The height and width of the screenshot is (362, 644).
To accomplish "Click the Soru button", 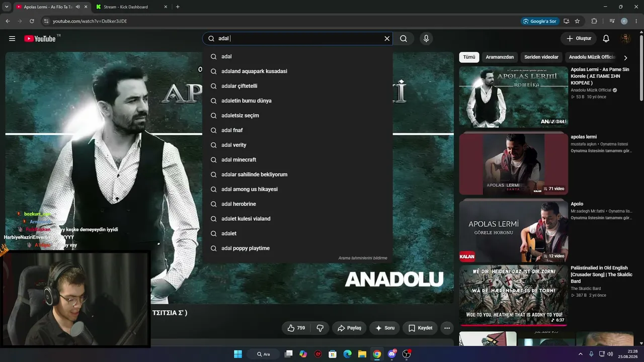I will 385,328.
